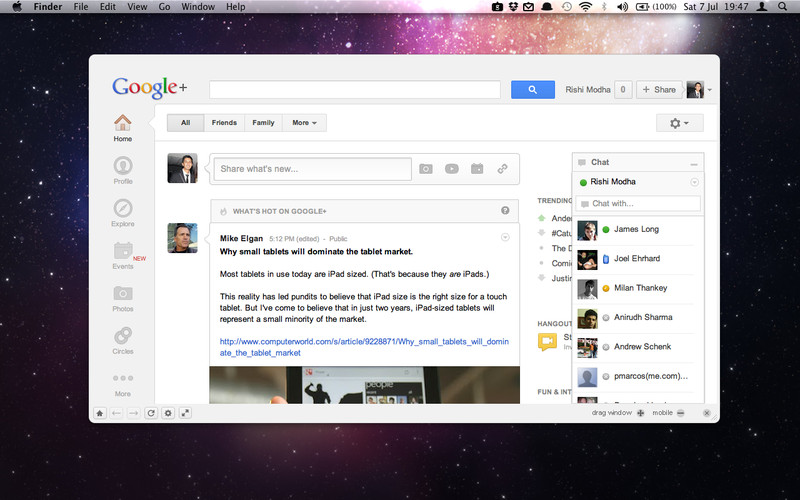Viewport: 800px width, 500px height.
Task: Click the Time Machine icon in menu bar
Action: [x=566, y=7]
